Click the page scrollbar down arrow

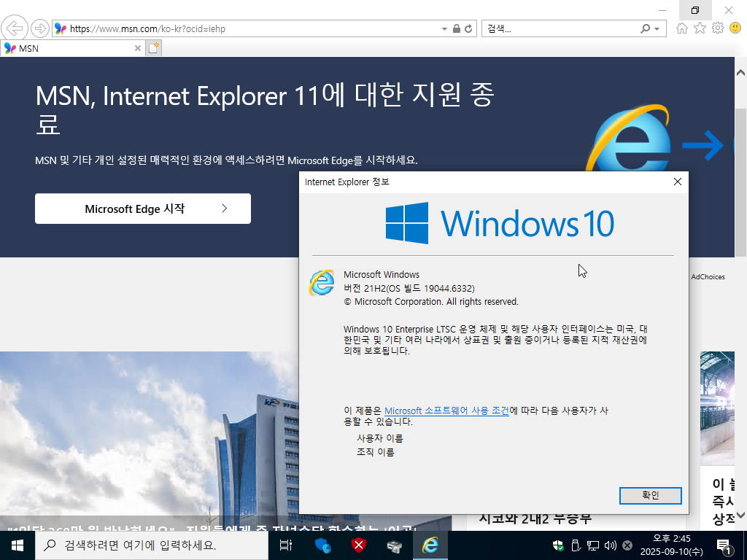tap(740, 515)
